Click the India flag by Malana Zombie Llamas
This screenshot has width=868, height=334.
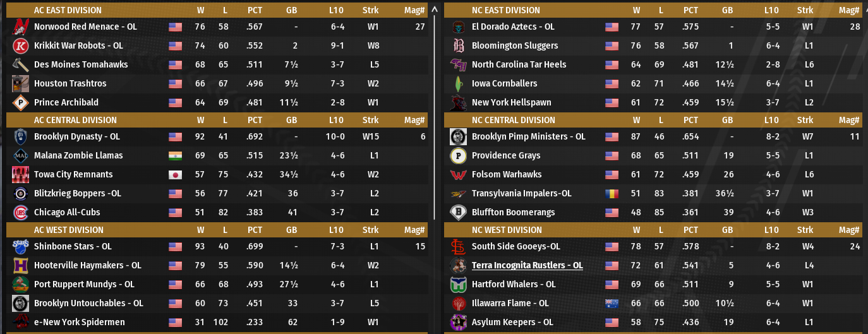tap(175, 155)
